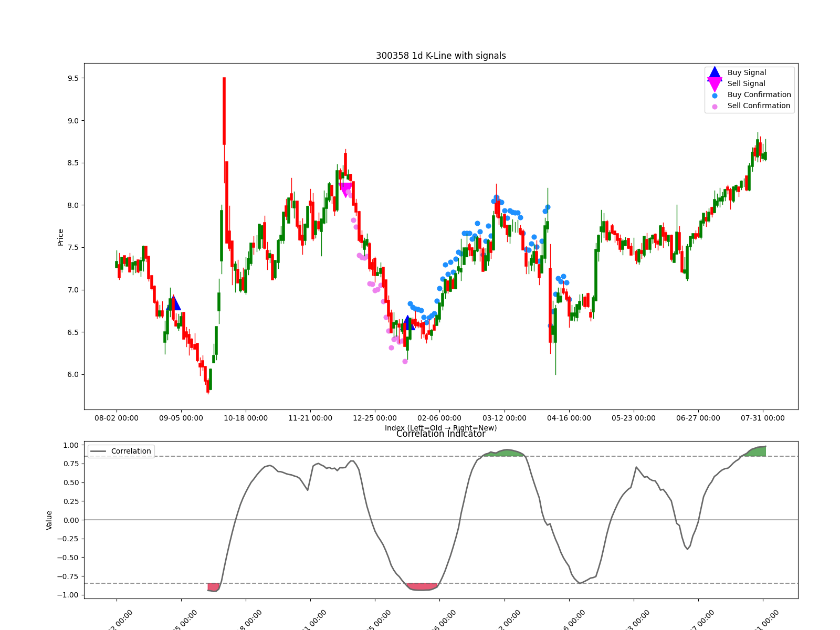Click the 'Sell Signal' legend label

(746, 84)
